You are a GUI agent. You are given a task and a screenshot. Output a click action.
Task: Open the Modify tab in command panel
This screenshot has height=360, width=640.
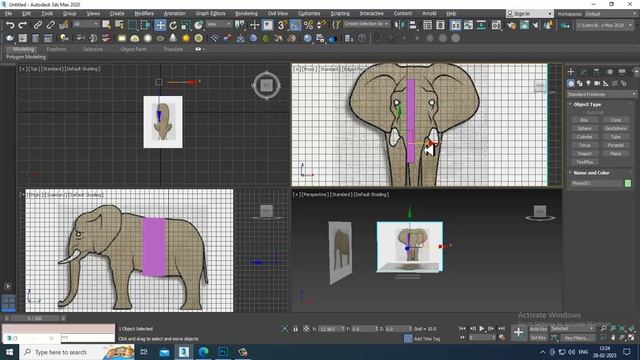pos(584,72)
